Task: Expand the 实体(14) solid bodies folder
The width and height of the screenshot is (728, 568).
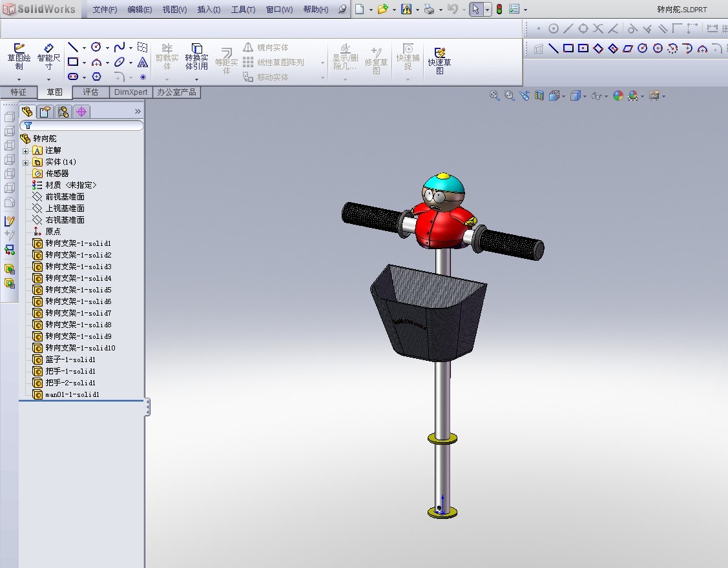Action: click(x=26, y=163)
